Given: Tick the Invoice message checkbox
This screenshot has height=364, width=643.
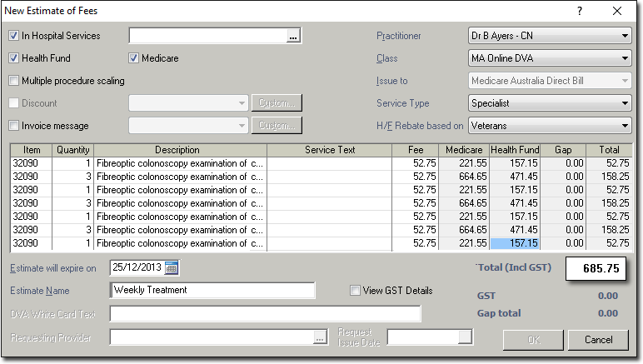Looking at the screenshot, I should pos(14,126).
